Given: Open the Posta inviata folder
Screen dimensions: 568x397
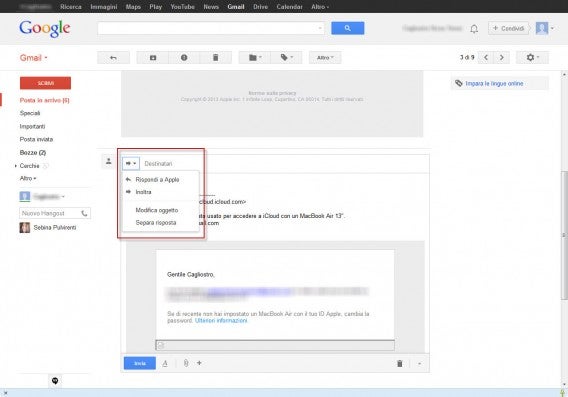Looking at the screenshot, I should 36,139.
